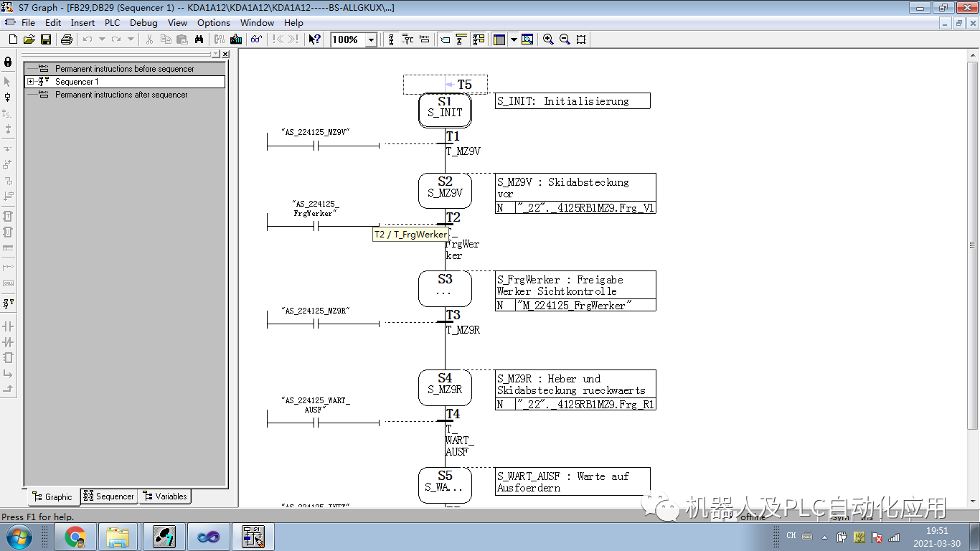Insert a normally closed contact element

point(8,342)
